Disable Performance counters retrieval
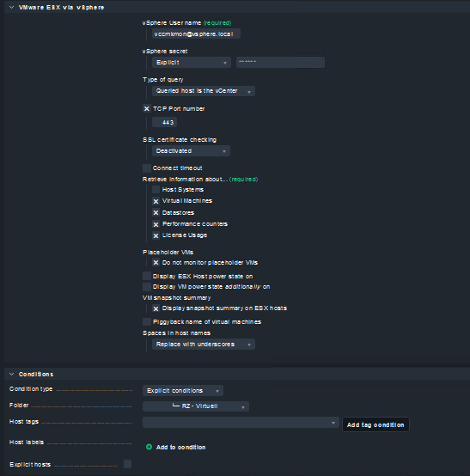This screenshot has width=470, height=476. coord(156,224)
